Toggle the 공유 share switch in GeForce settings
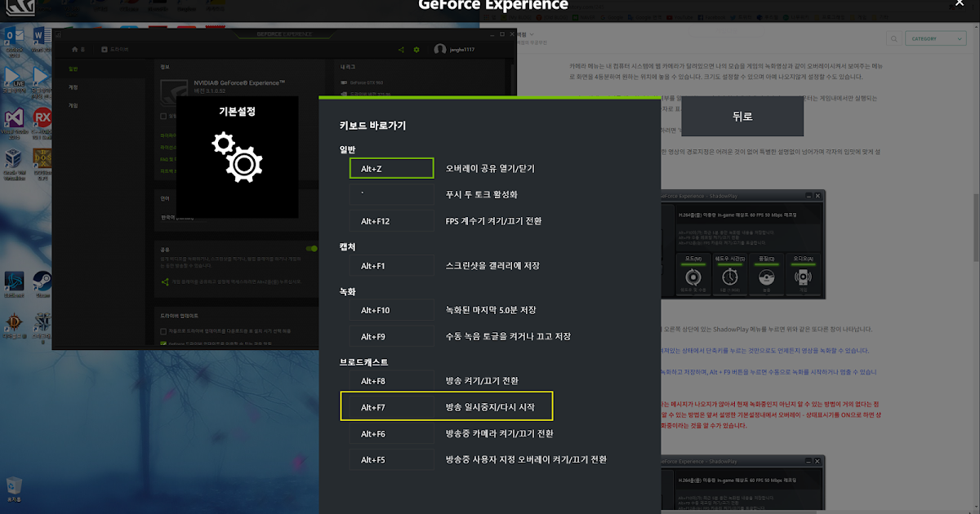The width and height of the screenshot is (980, 514). (x=311, y=249)
